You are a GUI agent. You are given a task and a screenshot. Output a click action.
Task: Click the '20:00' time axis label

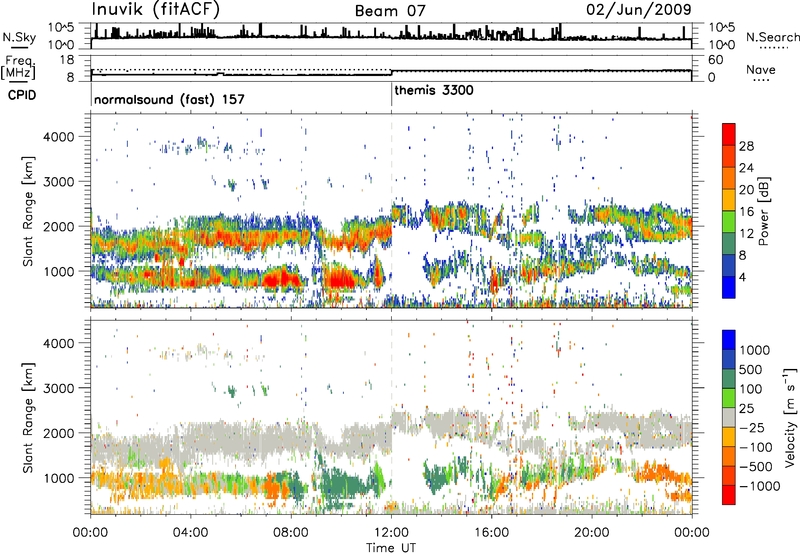[592, 533]
